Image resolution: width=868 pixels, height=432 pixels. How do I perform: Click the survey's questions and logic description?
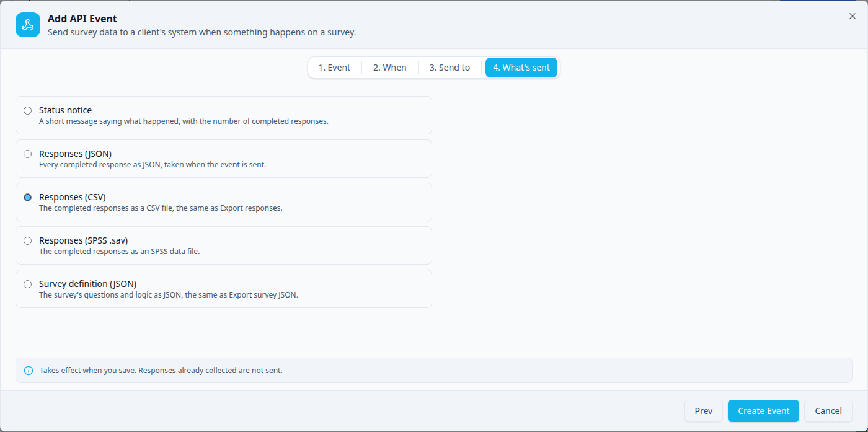click(169, 295)
